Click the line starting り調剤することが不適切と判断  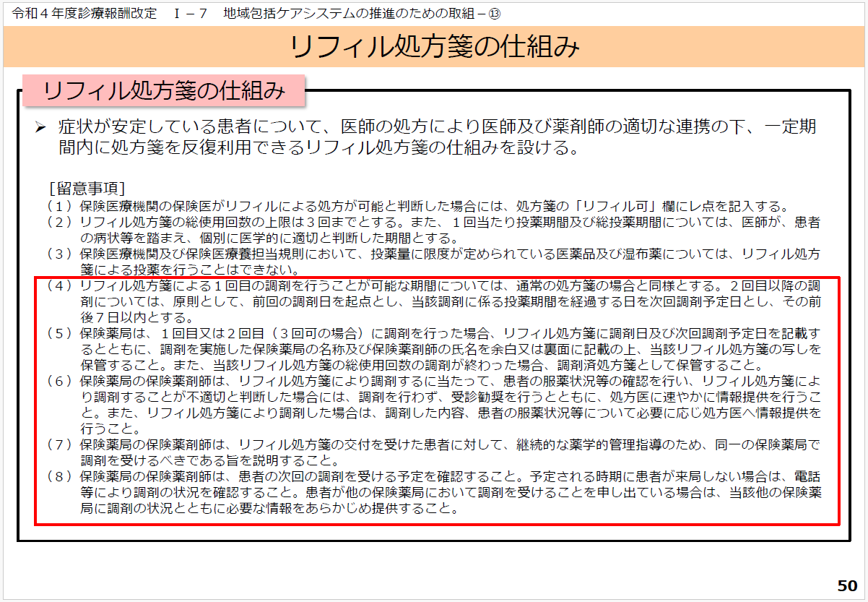click(450, 397)
